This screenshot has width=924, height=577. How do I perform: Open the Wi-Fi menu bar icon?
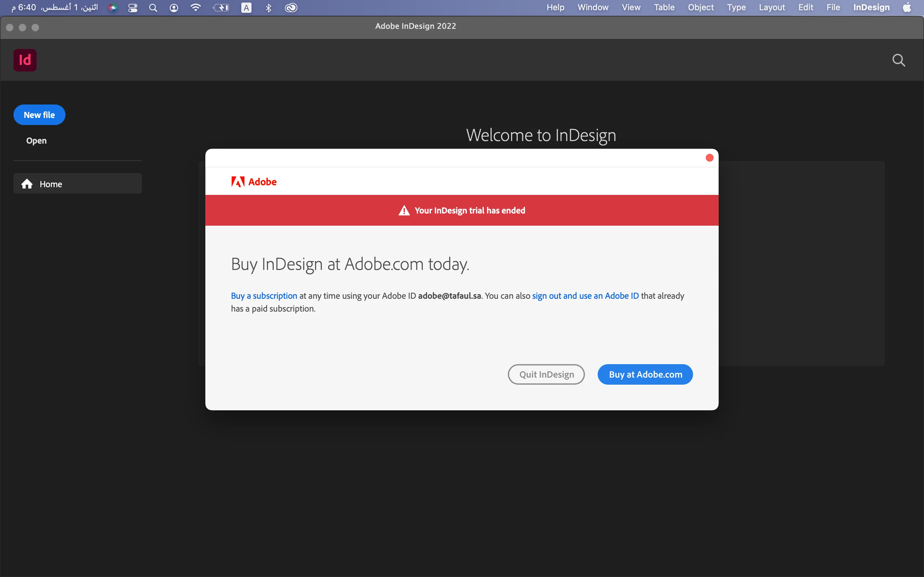click(195, 8)
